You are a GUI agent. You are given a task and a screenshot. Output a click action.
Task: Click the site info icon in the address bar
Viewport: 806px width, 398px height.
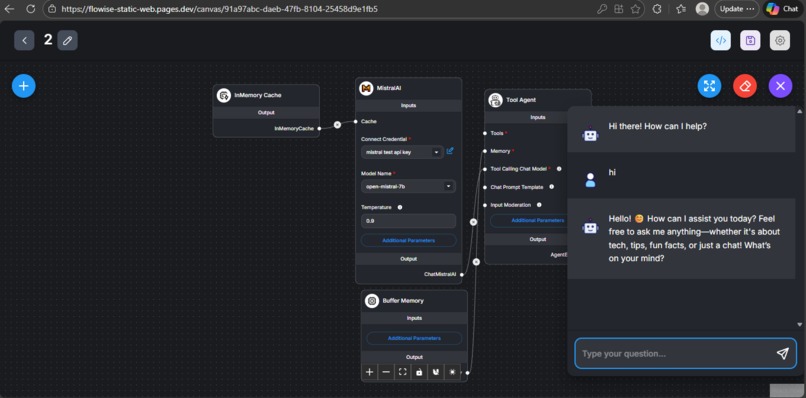click(51, 9)
